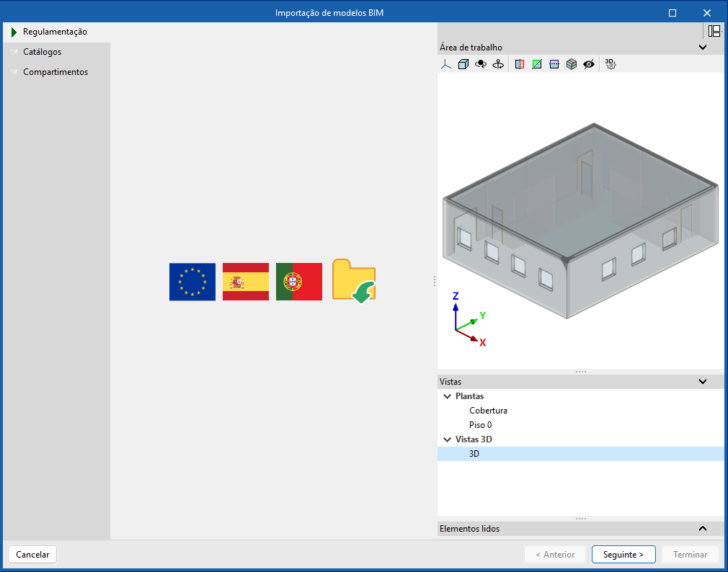Click the Seguinte button
The image size is (728, 572).
click(623, 555)
